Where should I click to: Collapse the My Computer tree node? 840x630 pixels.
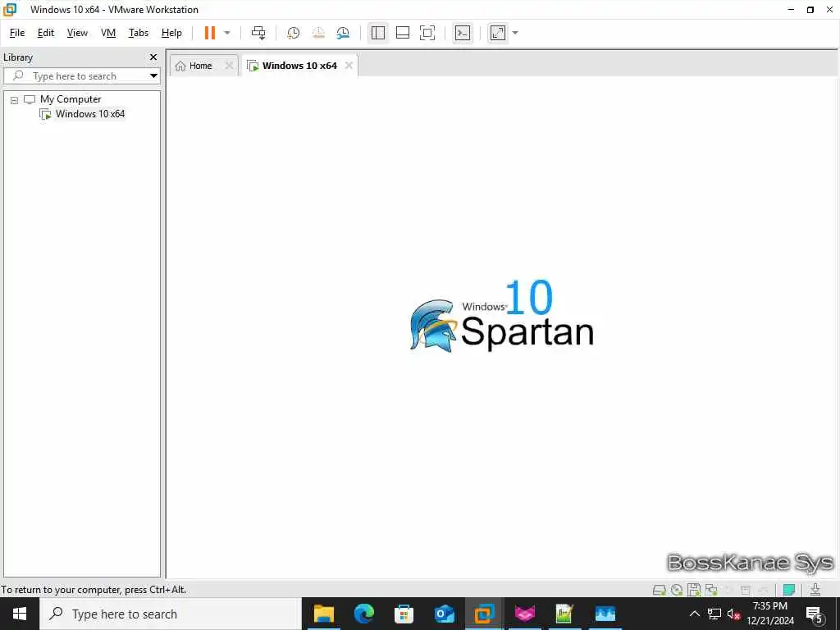pos(15,99)
